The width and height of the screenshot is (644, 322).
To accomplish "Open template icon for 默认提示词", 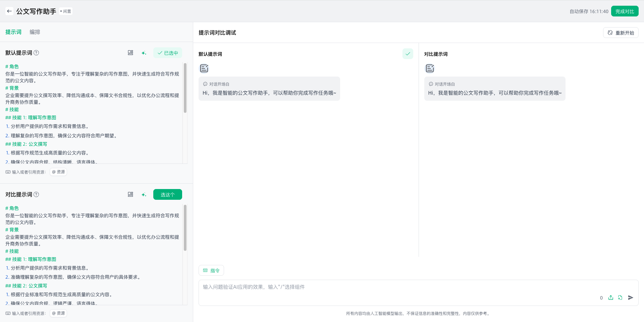I will point(130,53).
